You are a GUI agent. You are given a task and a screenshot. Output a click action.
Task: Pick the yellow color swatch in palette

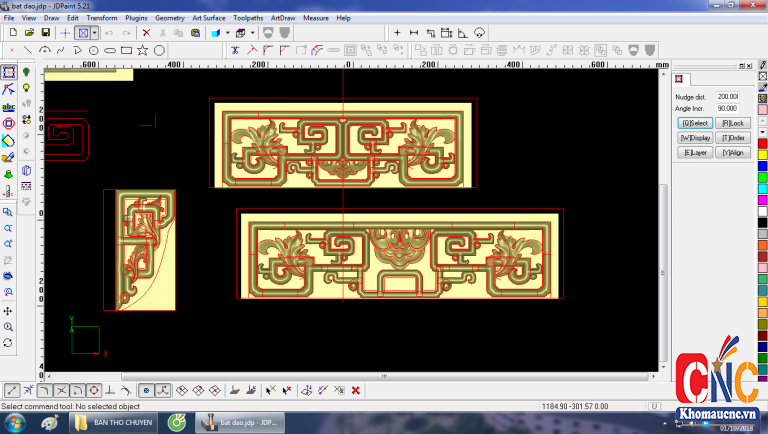coord(762,154)
